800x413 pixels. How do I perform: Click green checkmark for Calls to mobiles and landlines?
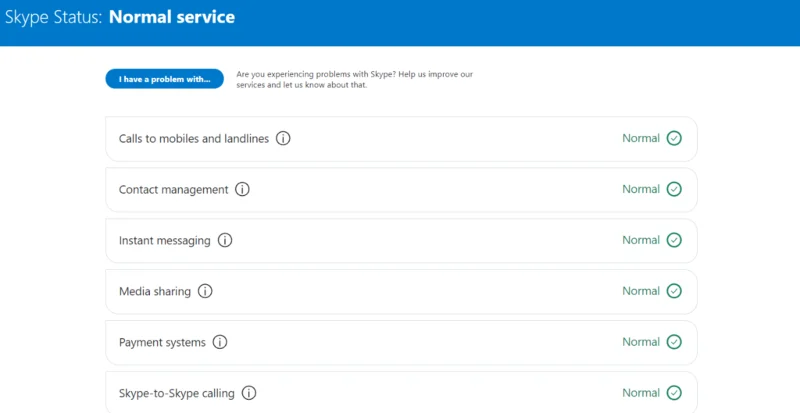(x=674, y=139)
